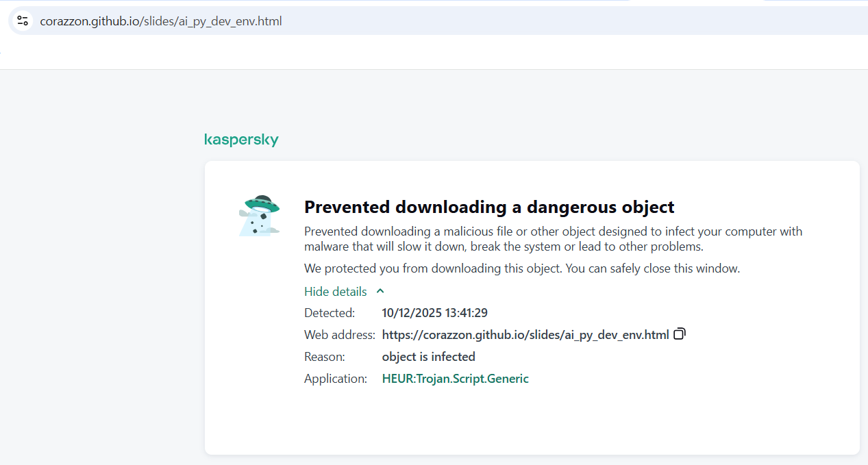Click the 'Web address:' label
Viewport: 868px width, 465px height.
339,335
